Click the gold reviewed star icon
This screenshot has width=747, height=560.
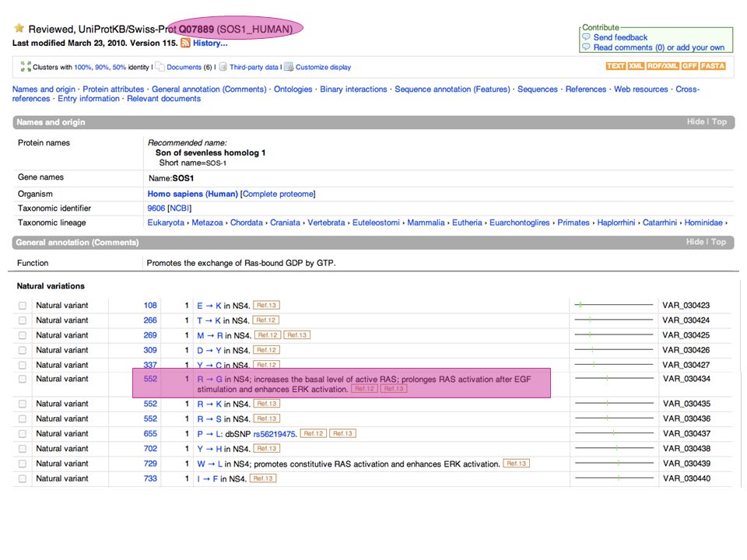(x=19, y=28)
